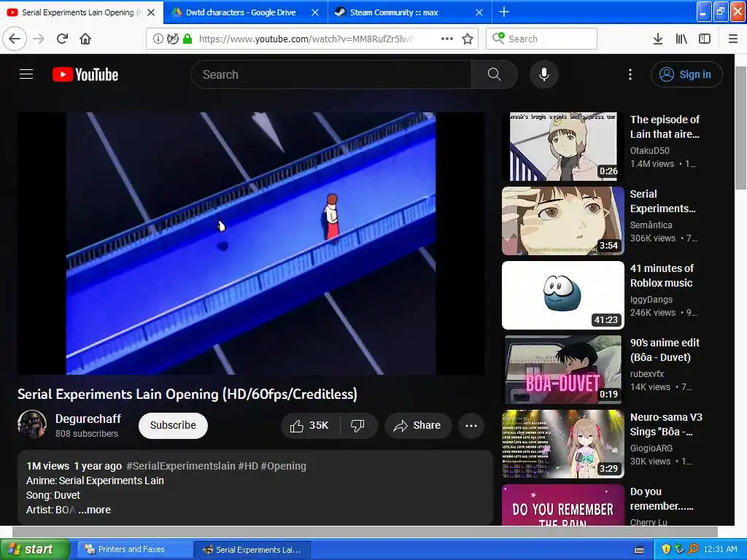Click '1M views 1 year ago' text
Image resolution: width=747 pixels, height=560 pixels.
[74, 466]
